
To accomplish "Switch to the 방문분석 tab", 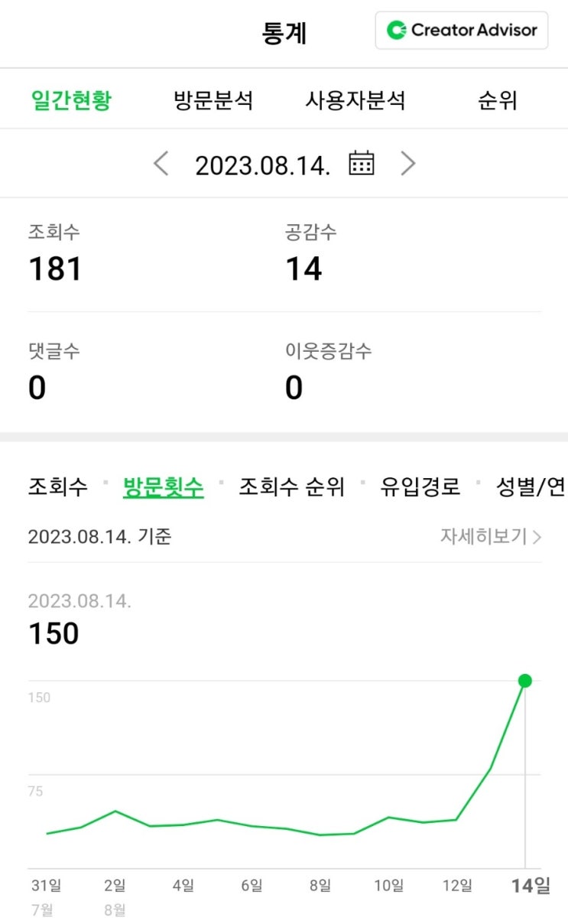I will pos(213,100).
